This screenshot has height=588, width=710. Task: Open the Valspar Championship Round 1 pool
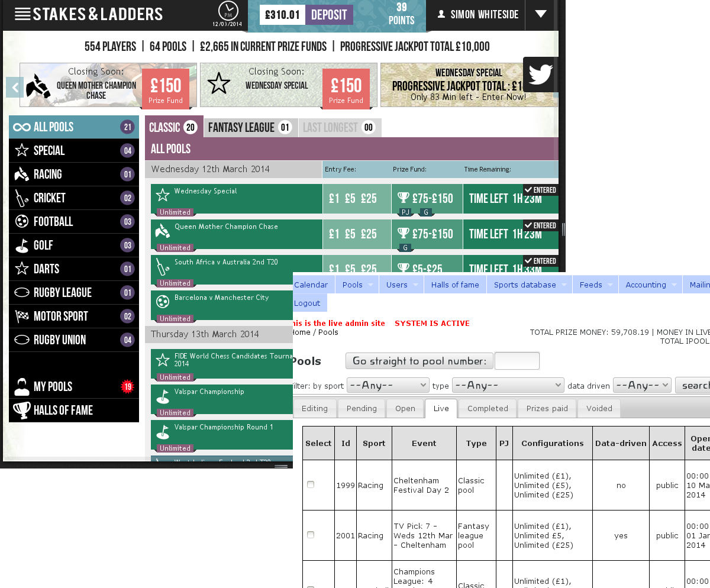pos(222,435)
